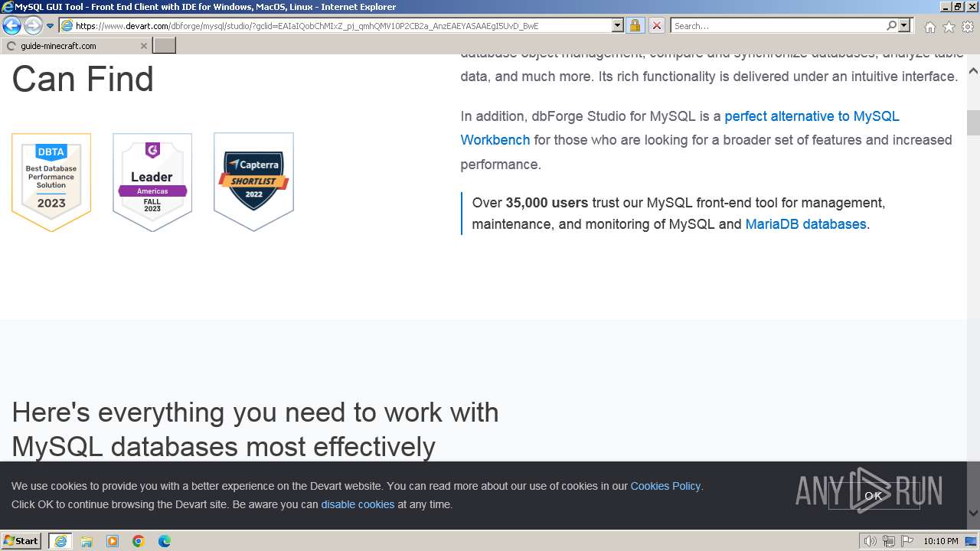Viewport: 980px width, 551px height.
Task: Open the recent pages dropdown arrow
Action: coord(51,26)
